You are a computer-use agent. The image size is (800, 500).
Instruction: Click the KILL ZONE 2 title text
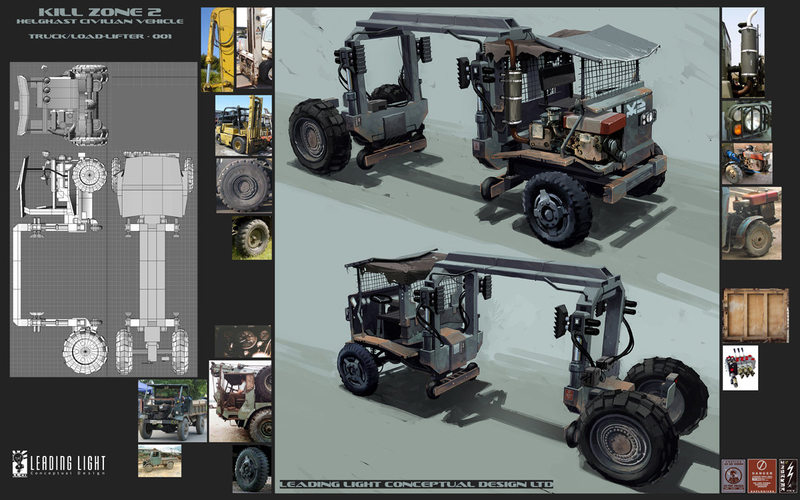point(99,12)
